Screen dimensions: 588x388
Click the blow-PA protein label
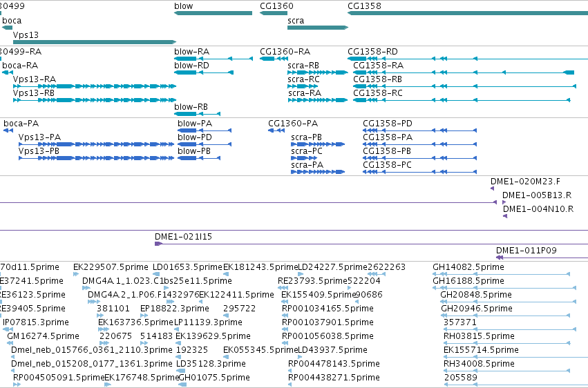click(195, 124)
